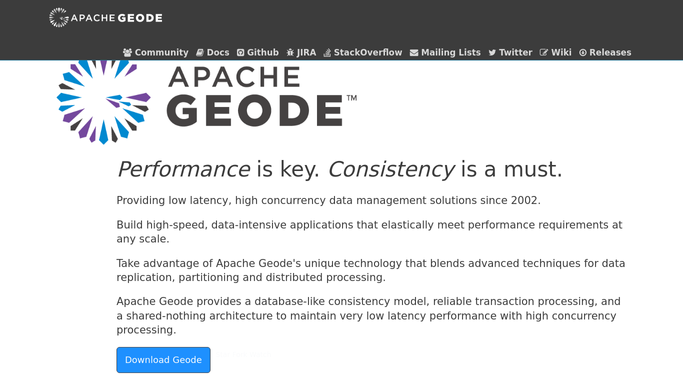The image size is (683, 384).
Task: Click the Wiki edit icon
Action: click(x=544, y=53)
